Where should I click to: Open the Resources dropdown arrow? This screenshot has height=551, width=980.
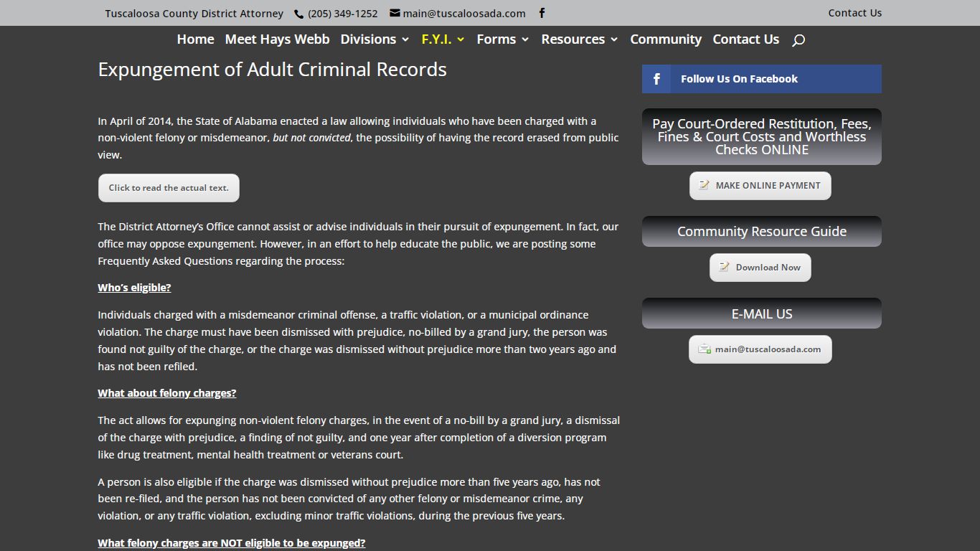[614, 40]
